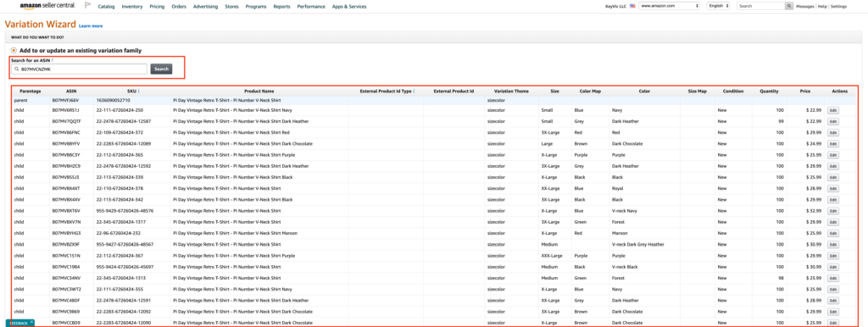Edit the row with SKU 22-2283-67260424-12092

click(x=832, y=312)
